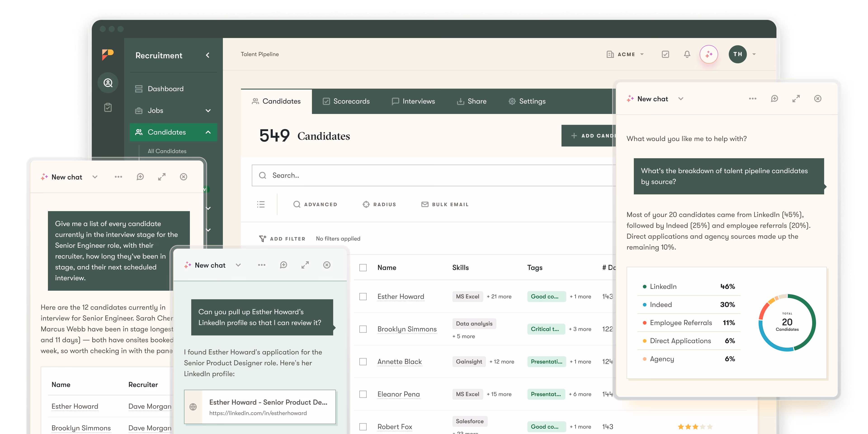868x434 pixels.
Task: Click the 'Critical t...' tag on Brooklyn Simmons
Action: pos(546,329)
